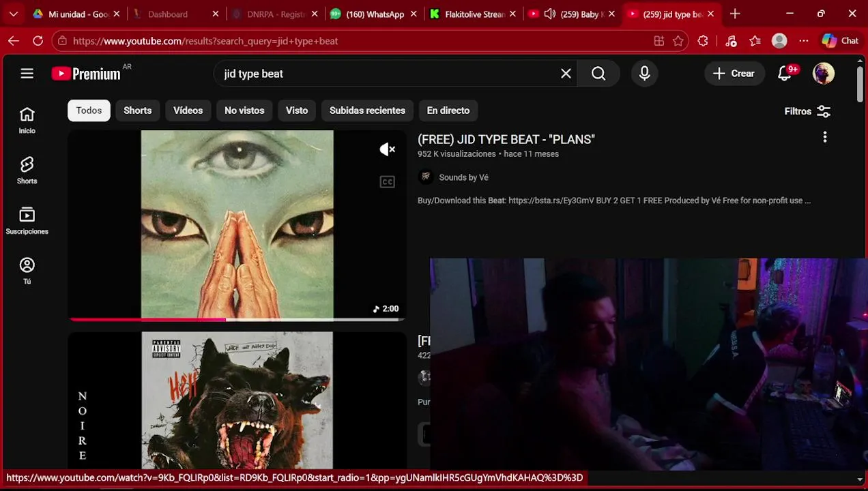Select En directo filter chip
Screen dimensions: 868x491
(448, 110)
